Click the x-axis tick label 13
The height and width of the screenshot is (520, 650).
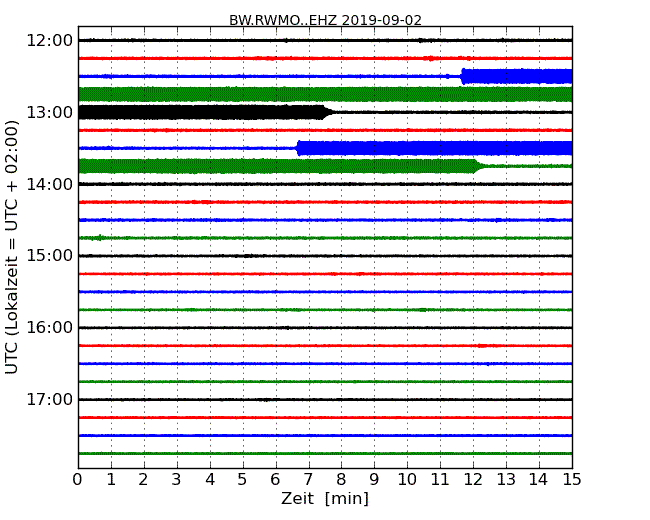tap(506, 480)
